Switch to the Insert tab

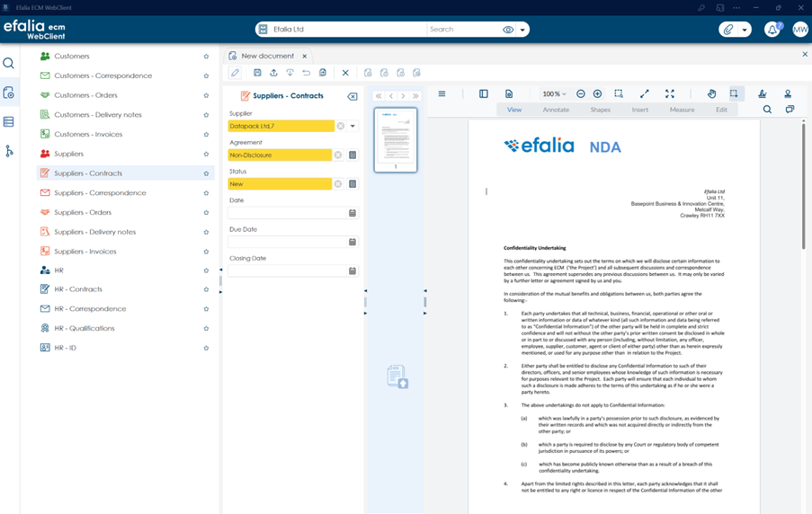(640, 110)
